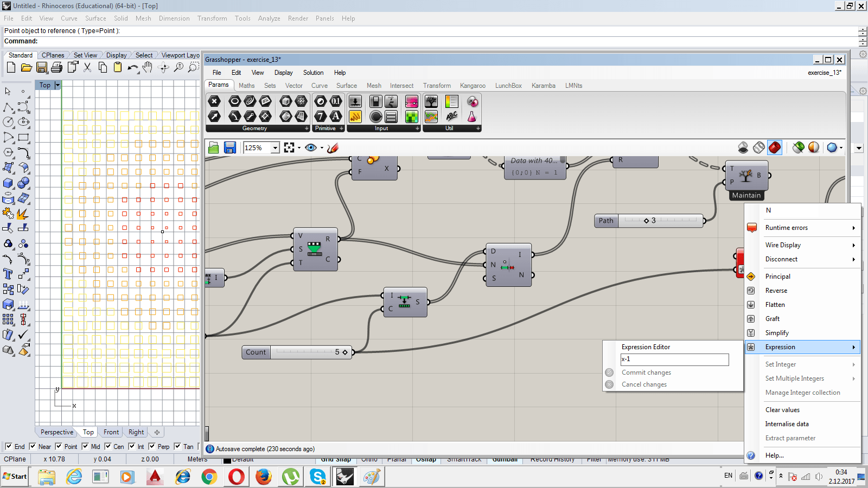Viewport: 868px width, 488px height.
Task: Open Chrome from the Windows taskbar
Action: click(x=209, y=477)
